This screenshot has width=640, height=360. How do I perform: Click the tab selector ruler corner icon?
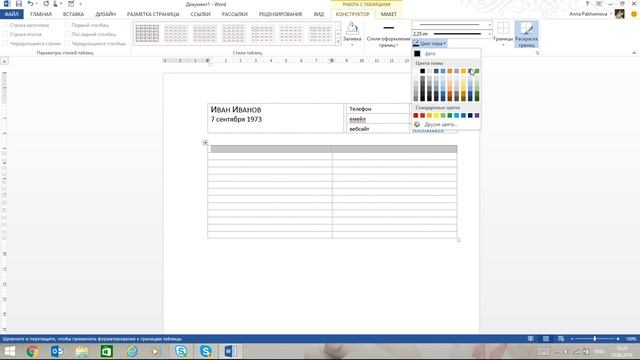[x=4, y=61]
